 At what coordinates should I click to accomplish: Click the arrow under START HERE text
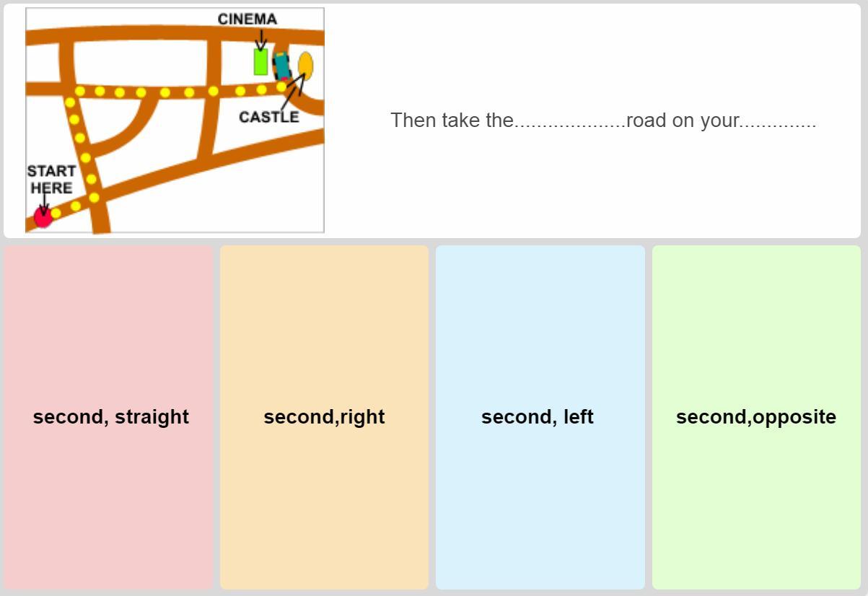44,205
